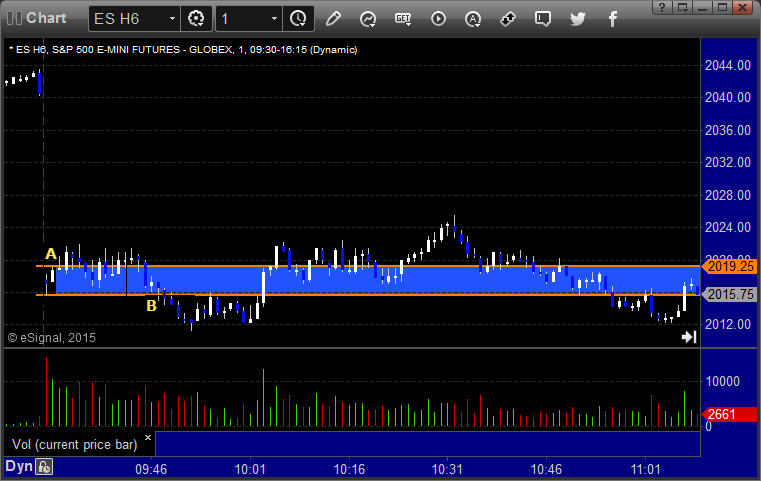Screen dimensions: 761x481
Task: Click the orange 2019.25 price marker
Action: (729, 266)
